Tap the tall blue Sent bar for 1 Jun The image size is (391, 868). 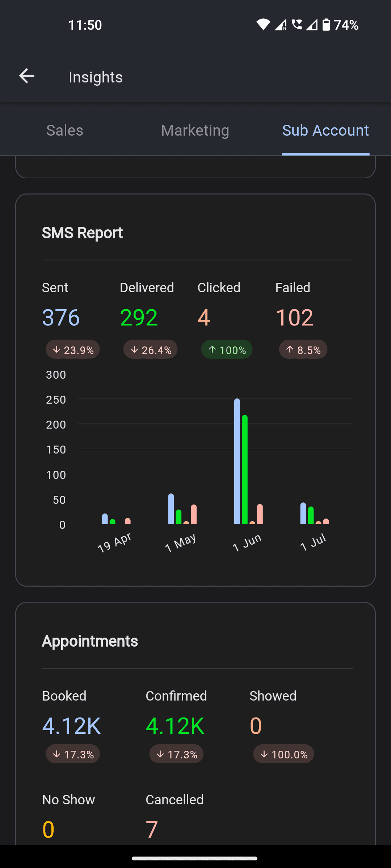coord(237,461)
